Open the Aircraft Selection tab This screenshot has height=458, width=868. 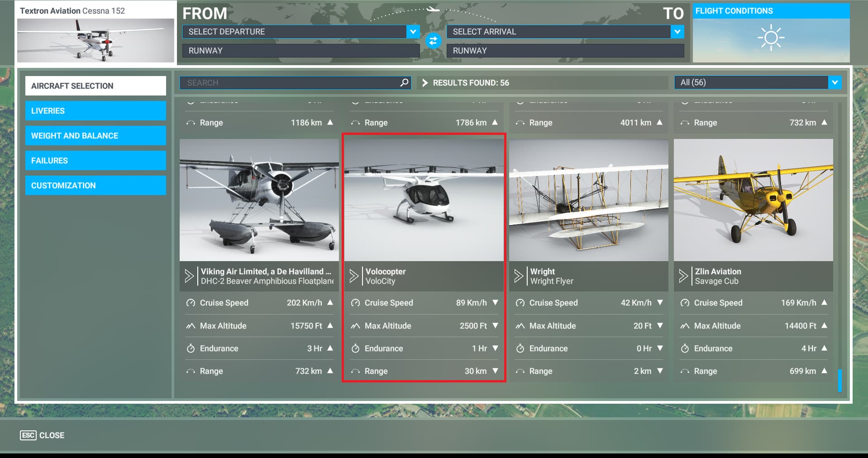click(95, 86)
